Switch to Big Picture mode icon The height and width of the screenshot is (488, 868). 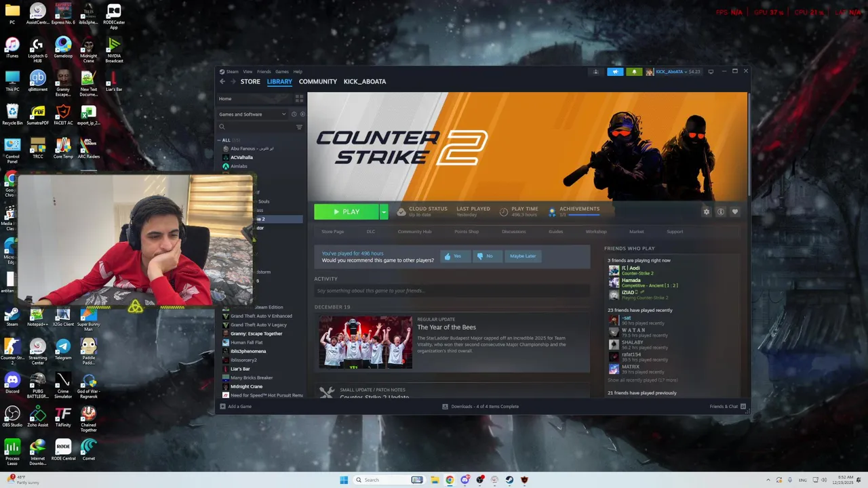tap(711, 71)
